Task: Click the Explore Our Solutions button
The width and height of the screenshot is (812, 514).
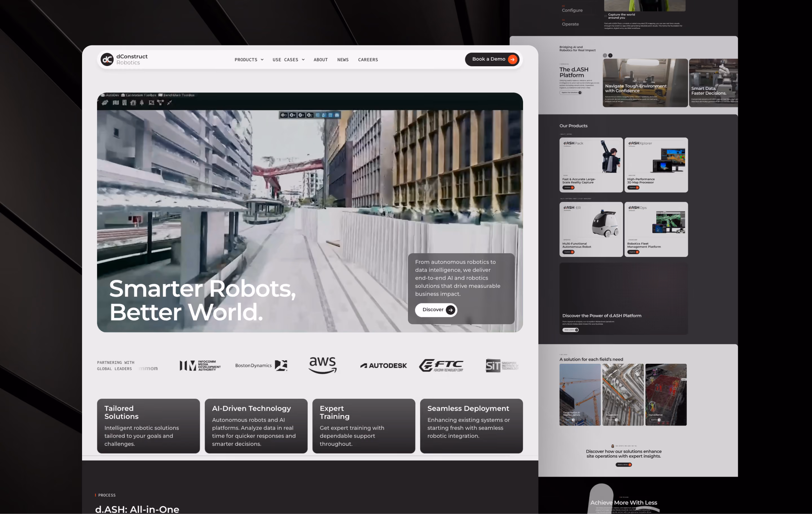Action: [x=571, y=93]
